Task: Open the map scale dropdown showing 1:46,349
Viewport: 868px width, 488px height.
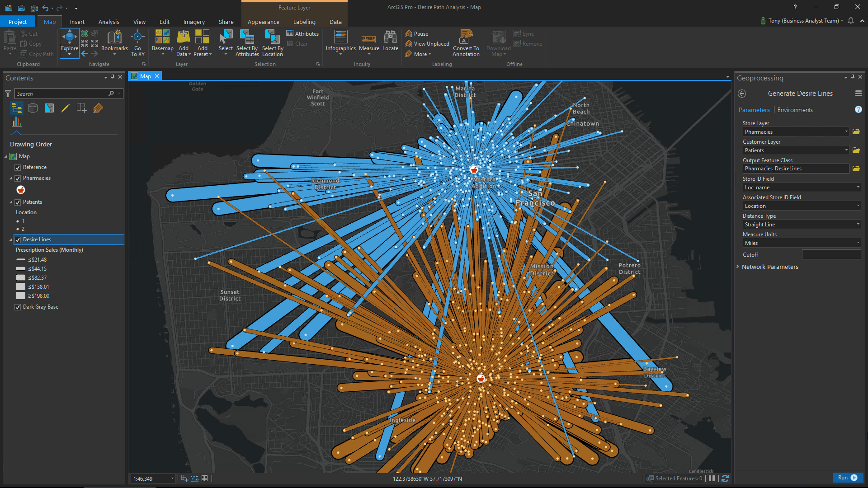Action: coord(172,478)
